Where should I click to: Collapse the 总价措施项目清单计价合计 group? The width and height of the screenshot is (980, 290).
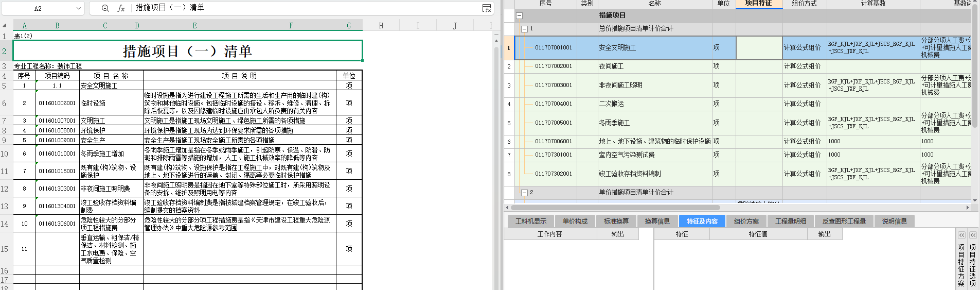[524, 29]
